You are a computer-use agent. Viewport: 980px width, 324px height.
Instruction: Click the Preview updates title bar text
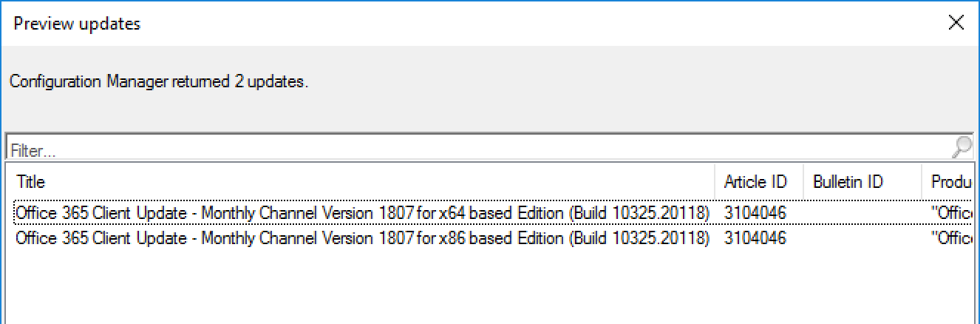(x=77, y=24)
